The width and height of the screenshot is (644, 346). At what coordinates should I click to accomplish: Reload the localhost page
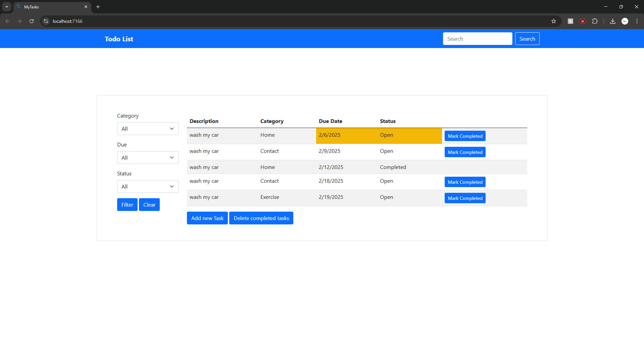click(32, 21)
